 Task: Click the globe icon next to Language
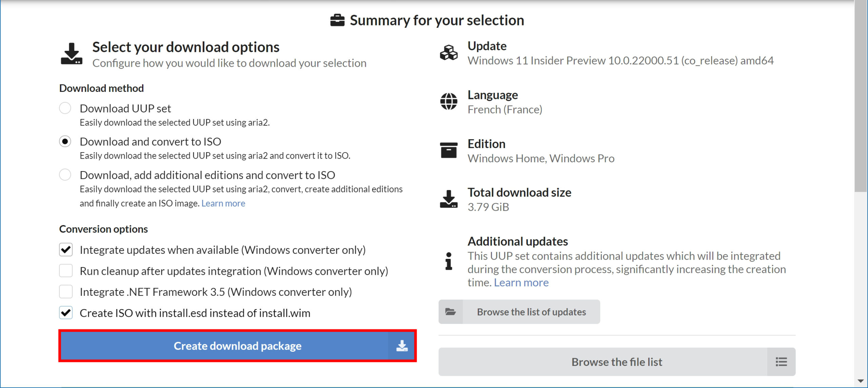tap(449, 102)
